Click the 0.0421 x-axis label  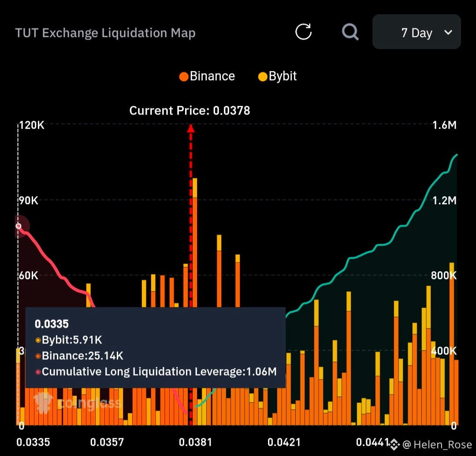click(284, 442)
